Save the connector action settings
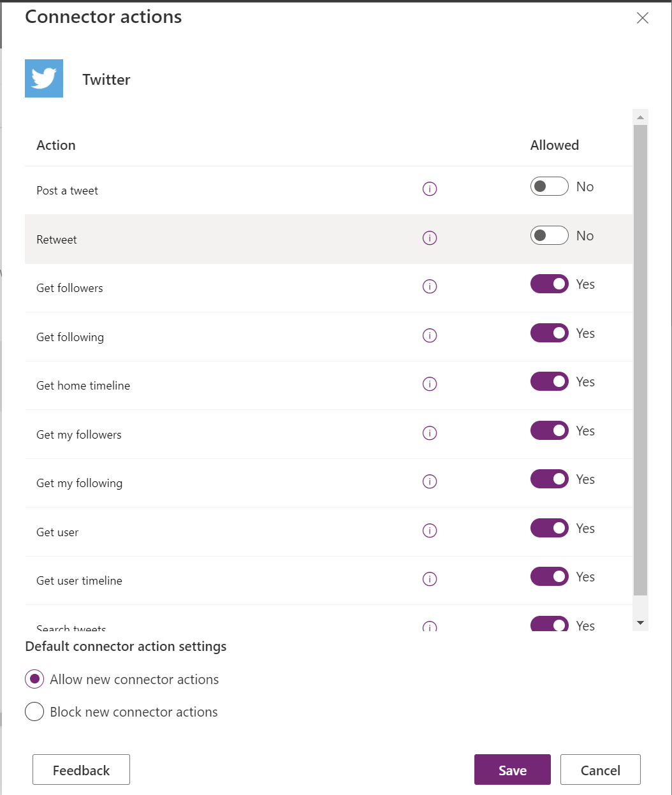 click(512, 769)
